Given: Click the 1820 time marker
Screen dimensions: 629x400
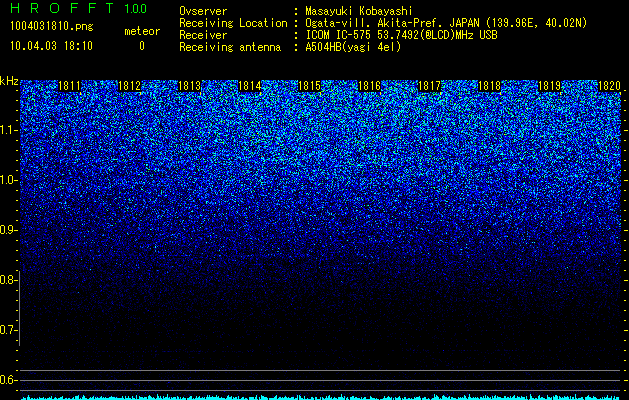Looking at the screenshot, I should (x=609, y=86).
